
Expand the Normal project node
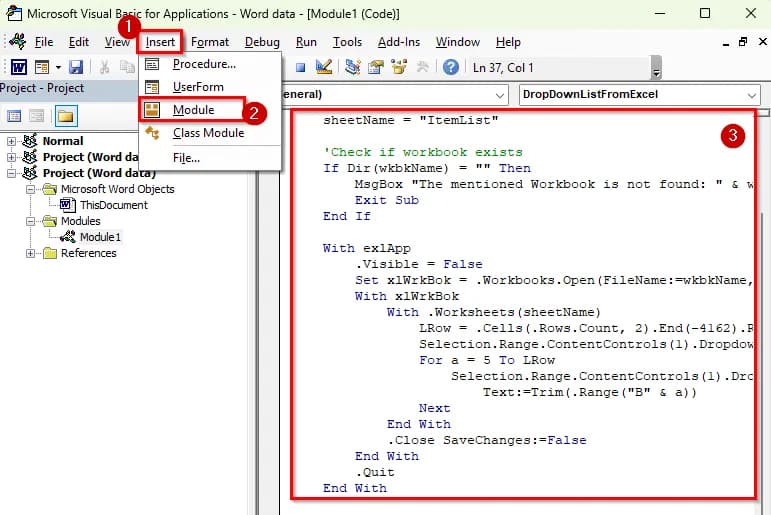tap(11, 141)
